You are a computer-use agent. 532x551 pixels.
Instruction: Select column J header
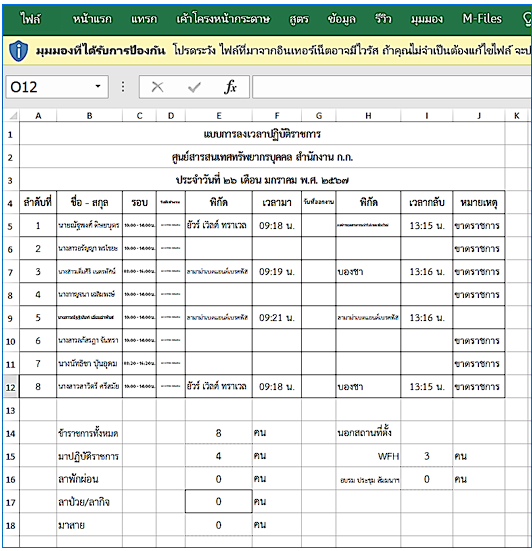tap(479, 116)
